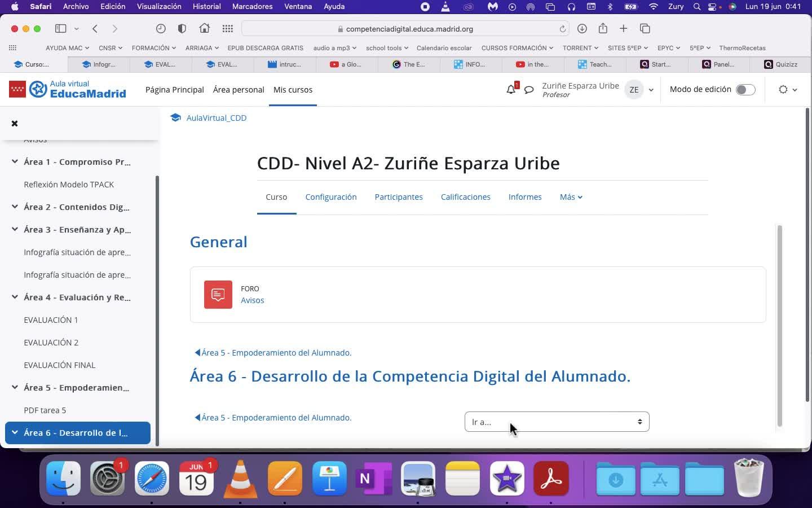Close the course index drawer
The height and width of the screenshot is (508, 812).
(x=15, y=123)
